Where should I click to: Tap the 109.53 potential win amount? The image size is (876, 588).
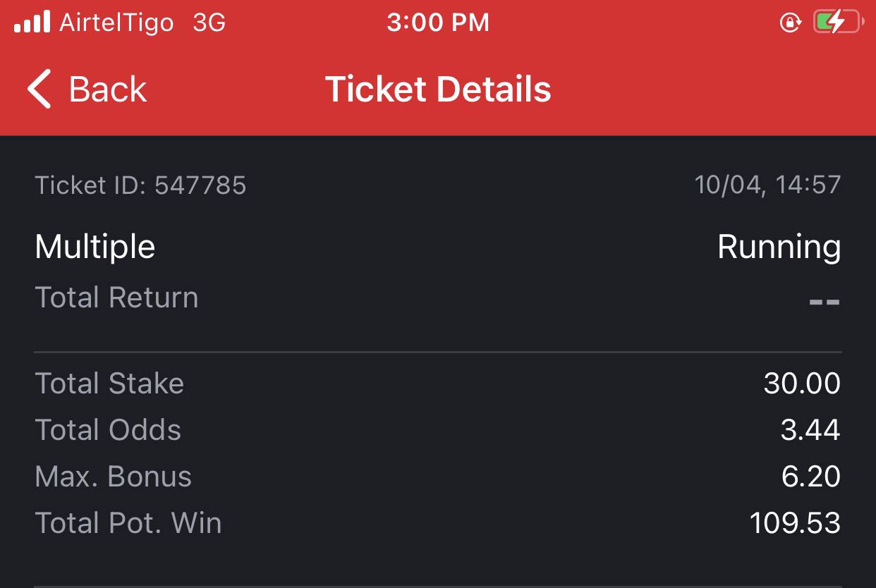tap(795, 523)
